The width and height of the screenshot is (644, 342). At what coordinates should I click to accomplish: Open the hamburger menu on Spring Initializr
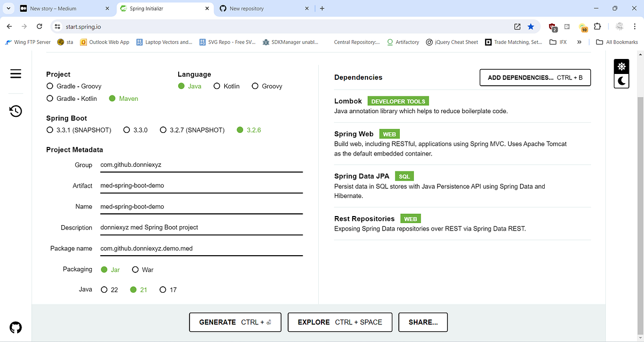point(16,73)
